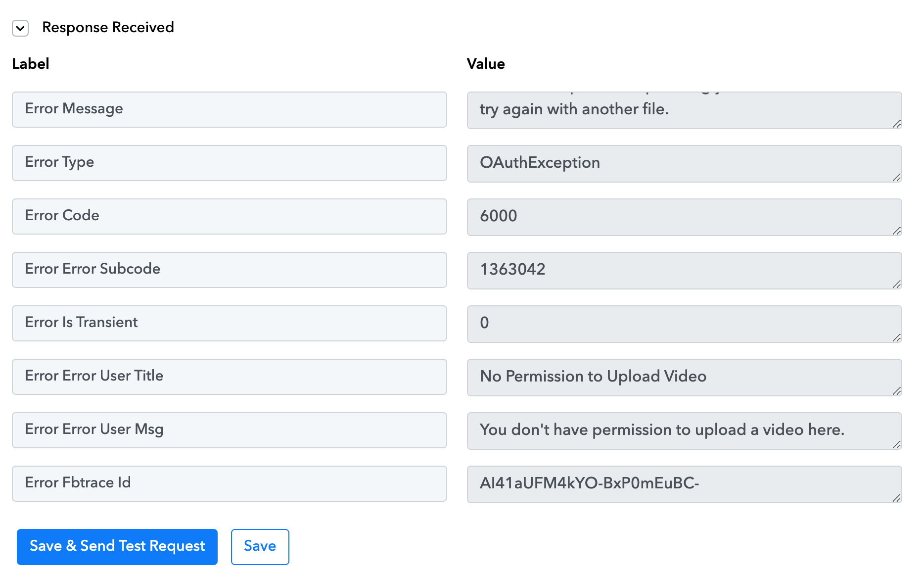Image resolution: width=924 pixels, height=573 pixels.
Task: Select the Error Error User Title label field
Action: [230, 377]
